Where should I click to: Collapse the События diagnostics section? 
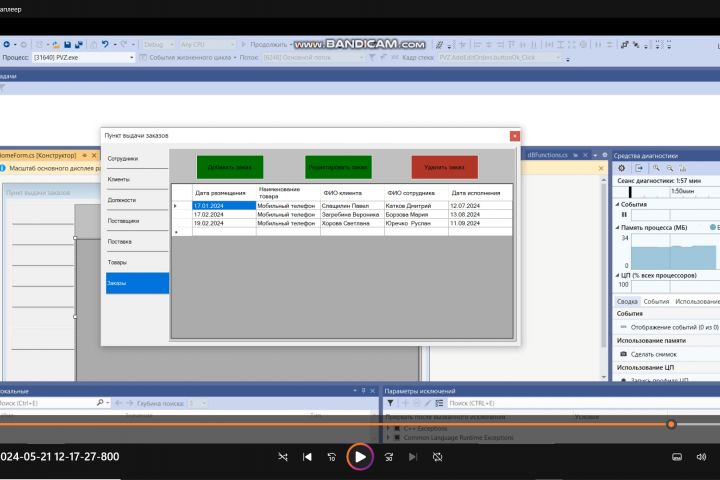pyautogui.click(x=618, y=204)
